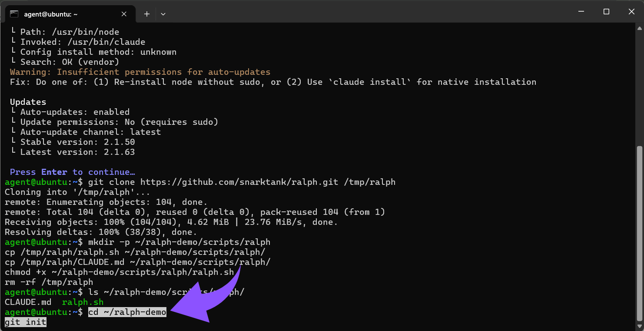Click the X icon on the agent@ubuntu tab
This screenshot has height=331, width=644.
(x=124, y=13)
